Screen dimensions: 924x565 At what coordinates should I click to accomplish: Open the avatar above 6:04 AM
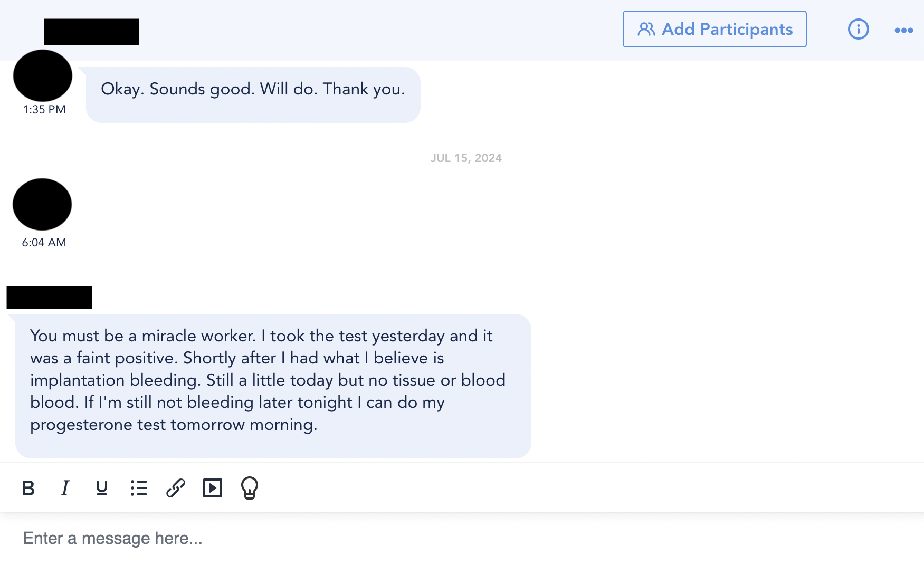point(42,204)
